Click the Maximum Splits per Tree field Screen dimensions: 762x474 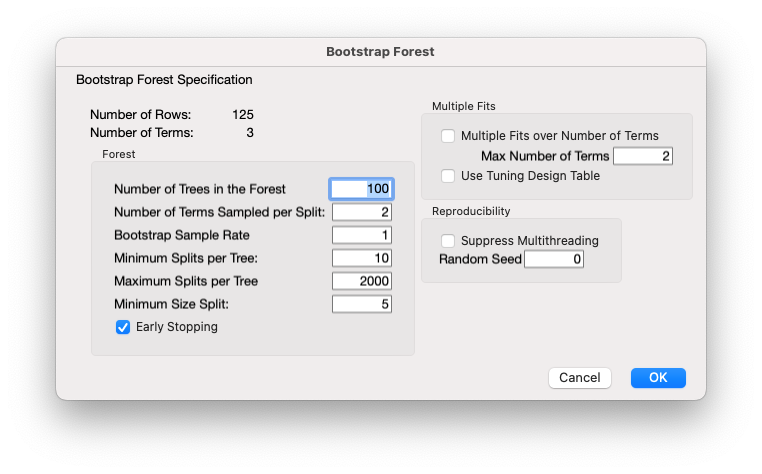[x=361, y=281]
